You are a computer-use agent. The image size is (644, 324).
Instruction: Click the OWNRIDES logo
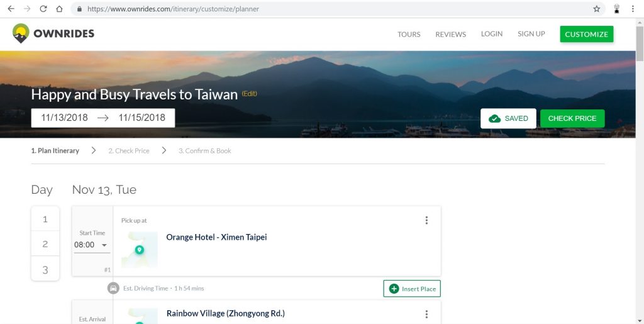[x=53, y=34]
